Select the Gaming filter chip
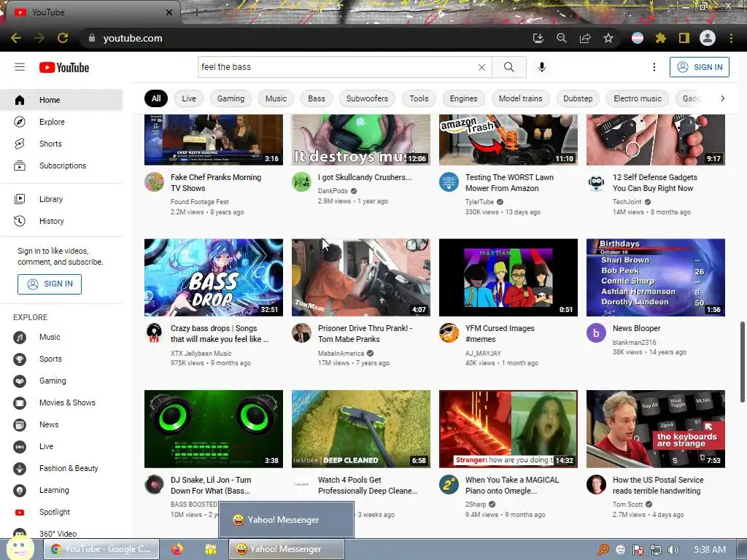Image resolution: width=747 pixels, height=560 pixels. 231,98
